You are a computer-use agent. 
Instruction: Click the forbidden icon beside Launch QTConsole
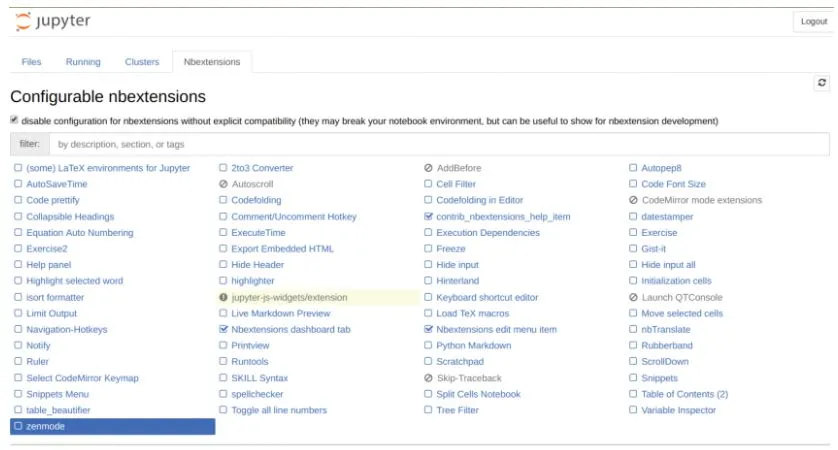point(633,298)
